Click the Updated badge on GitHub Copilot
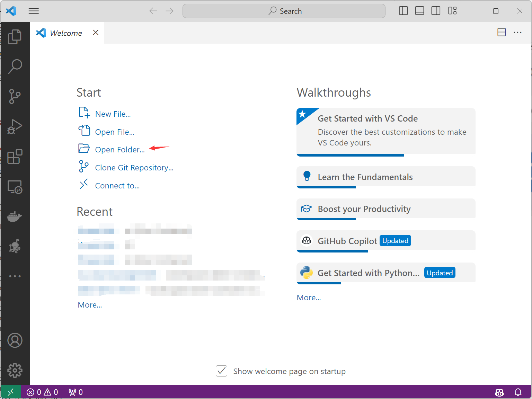Viewport: 532px width, 399px height. (395, 241)
